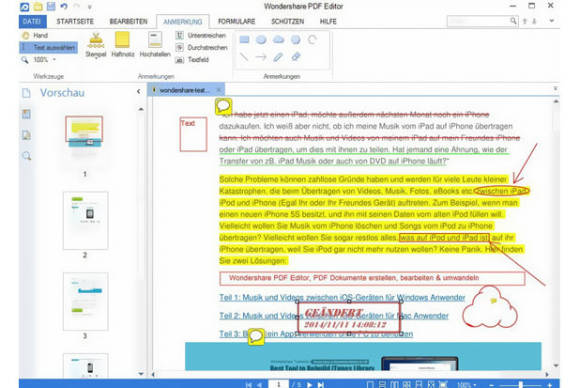Select the arrow drawing tool
Screen dimensions: 580x388
click(261, 57)
